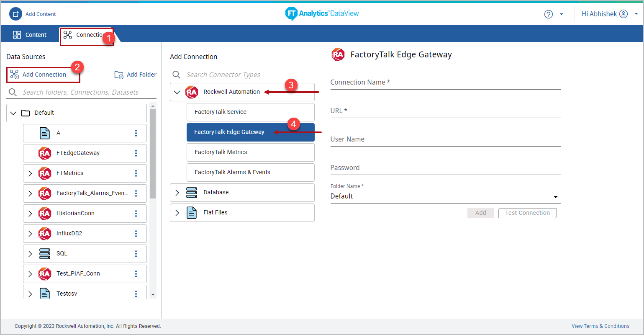Image resolution: width=644 pixels, height=335 pixels.
Task: Click the Add Folder icon
Action: pyautogui.click(x=119, y=75)
